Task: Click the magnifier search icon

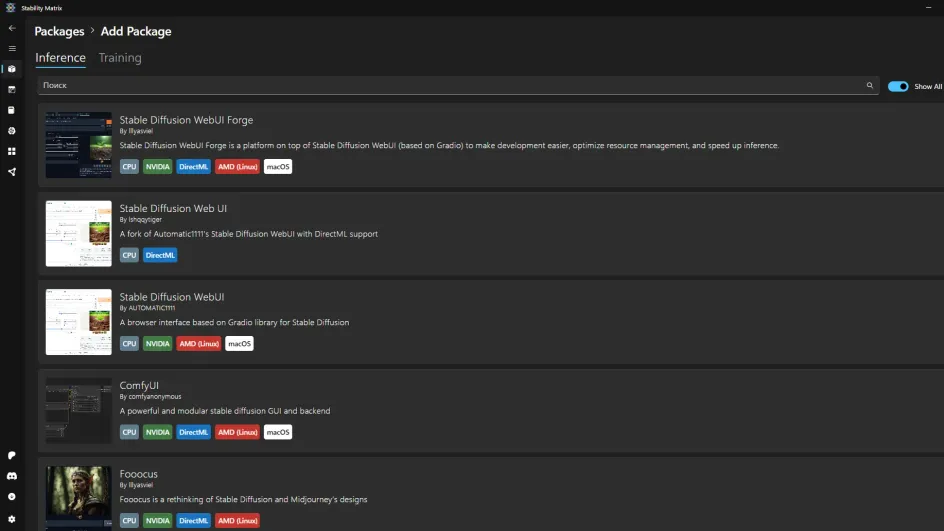Action: [869, 85]
